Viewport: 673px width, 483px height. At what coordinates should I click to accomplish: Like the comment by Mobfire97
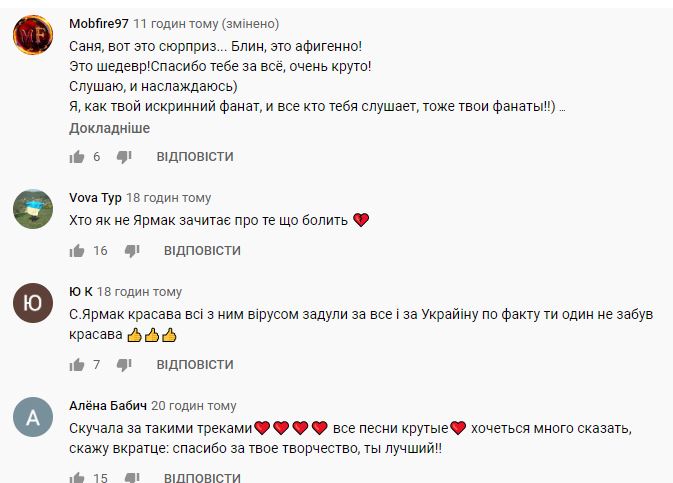point(77,157)
